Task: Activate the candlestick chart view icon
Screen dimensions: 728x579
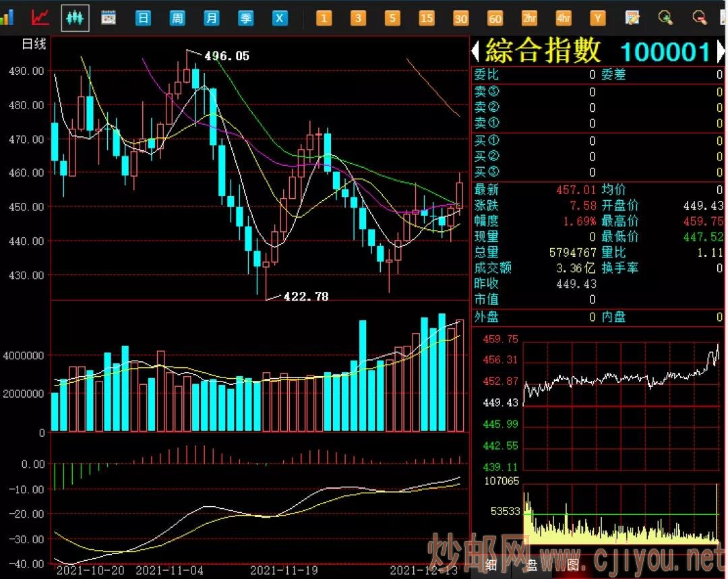Action: point(75,18)
